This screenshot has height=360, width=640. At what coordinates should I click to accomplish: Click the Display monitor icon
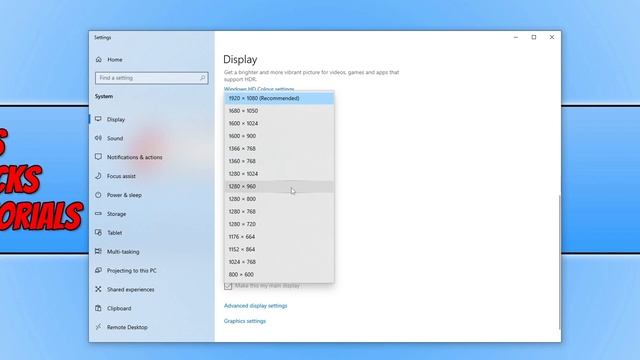tap(98, 119)
